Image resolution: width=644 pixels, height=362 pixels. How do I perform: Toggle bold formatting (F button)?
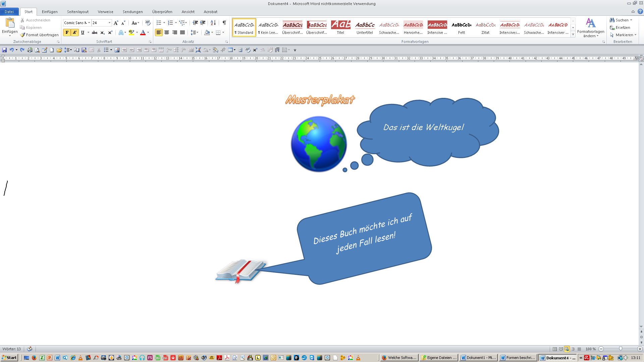67,33
